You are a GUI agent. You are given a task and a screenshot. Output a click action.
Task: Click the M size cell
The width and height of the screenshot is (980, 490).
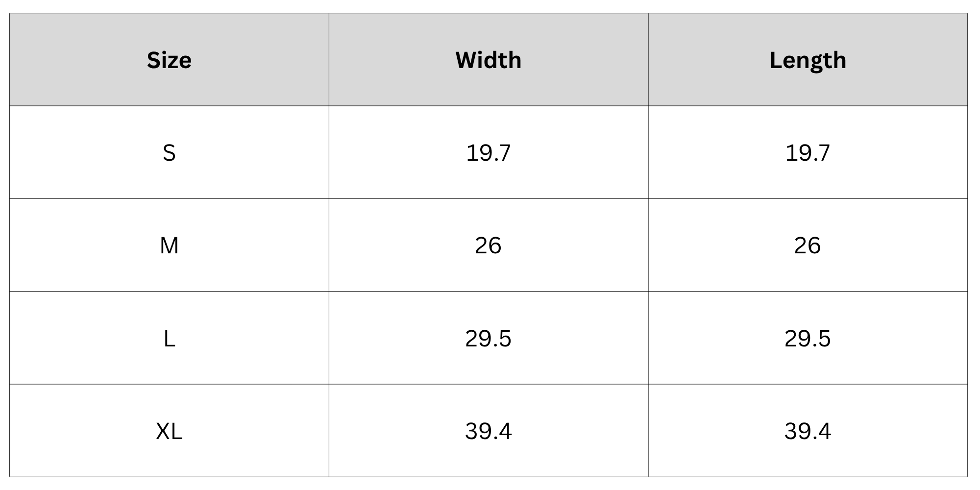click(169, 245)
